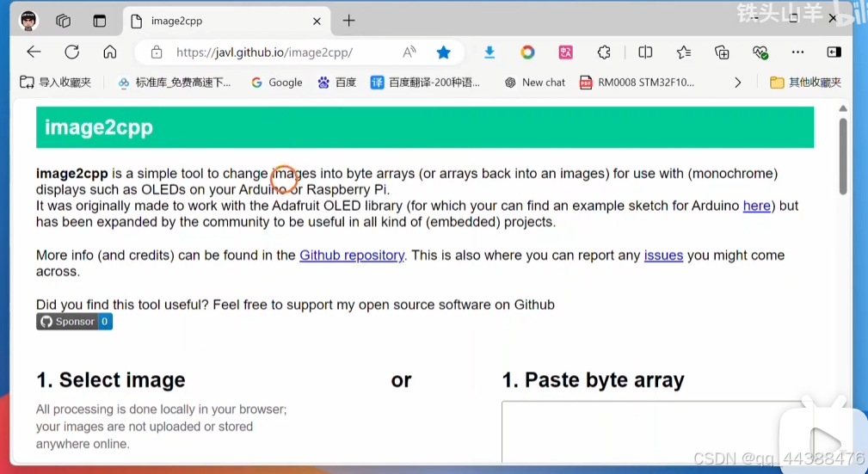Toggle the sidebar icon at toolbar end
The width and height of the screenshot is (868, 474).
[834, 52]
